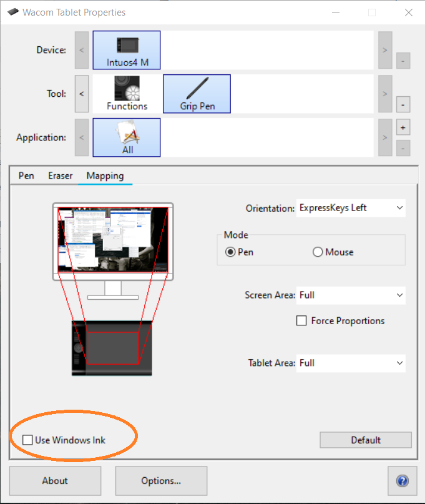The image size is (425, 504).
Task: Close the Wacom Tablet Properties window
Action: click(409, 12)
